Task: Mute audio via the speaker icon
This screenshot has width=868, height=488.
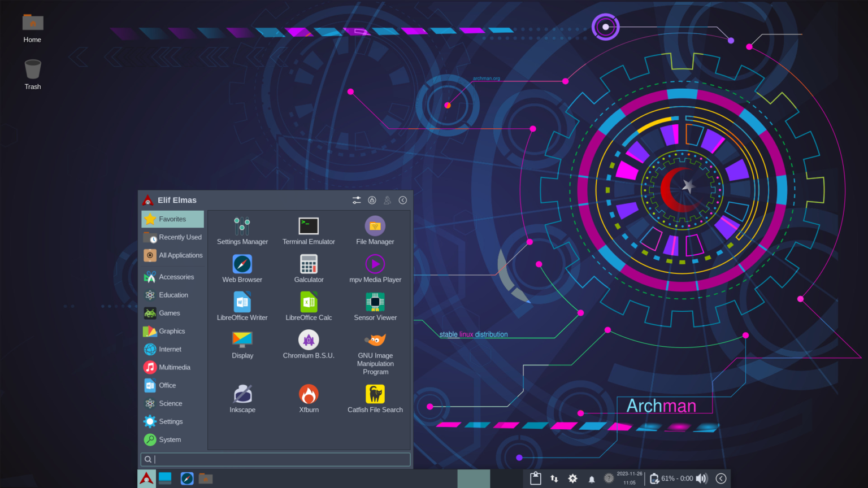Action: [x=702, y=478]
